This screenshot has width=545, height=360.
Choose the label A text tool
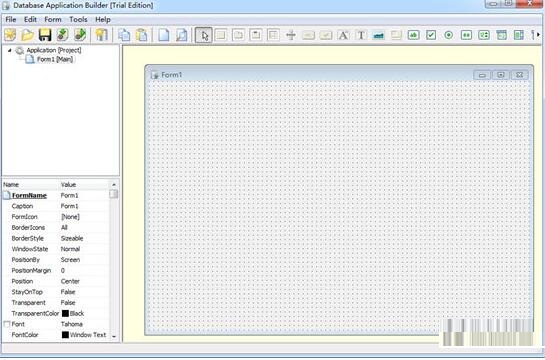(343, 35)
